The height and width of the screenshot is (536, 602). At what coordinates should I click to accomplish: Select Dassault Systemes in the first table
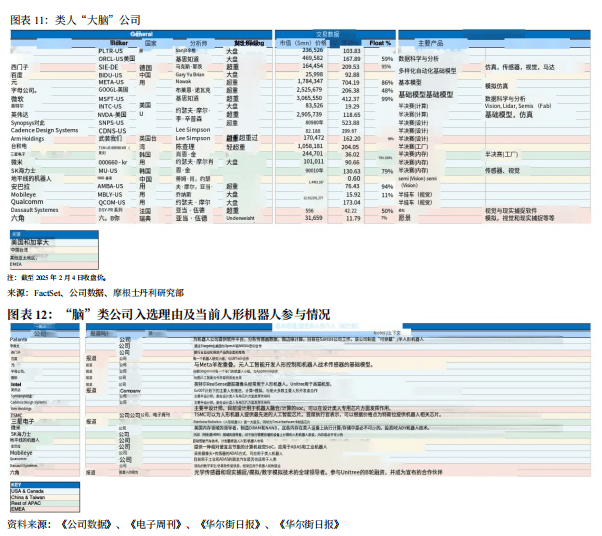coord(34,210)
